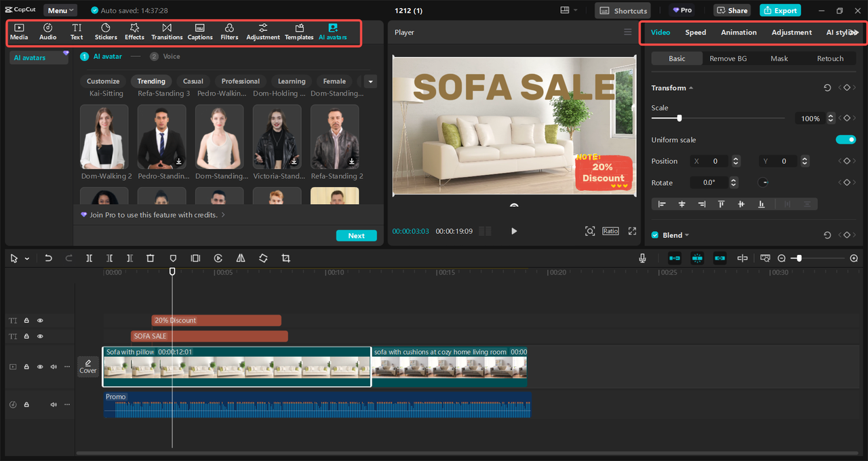Open the Mask tab
Image resolution: width=868 pixels, height=461 pixels.
pyautogui.click(x=779, y=59)
